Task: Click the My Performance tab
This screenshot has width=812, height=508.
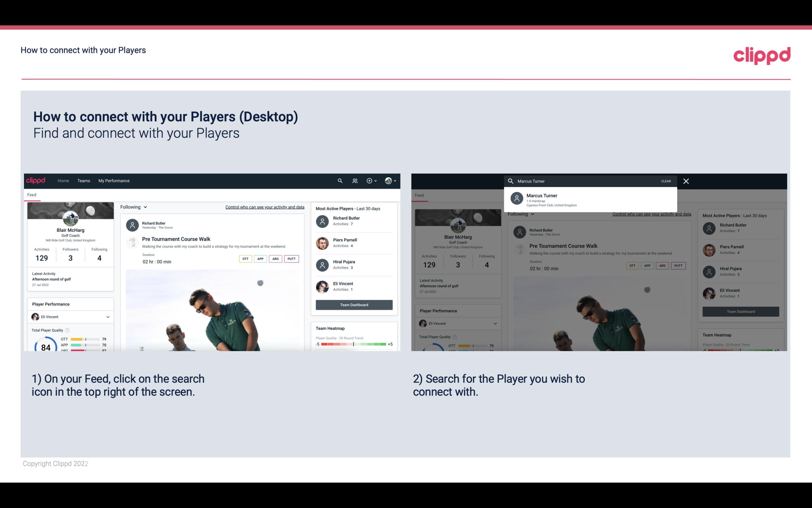Action: [x=114, y=180]
